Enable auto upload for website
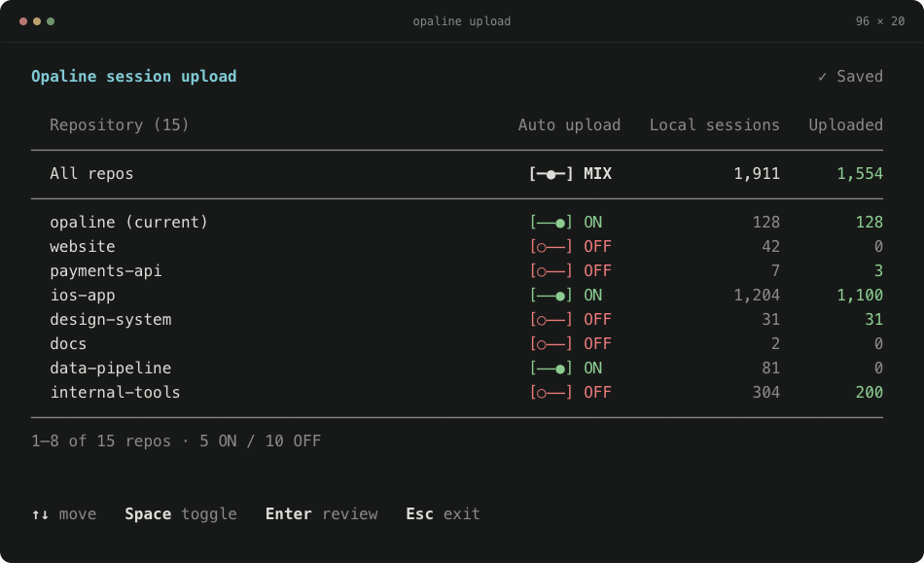 [x=551, y=246]
